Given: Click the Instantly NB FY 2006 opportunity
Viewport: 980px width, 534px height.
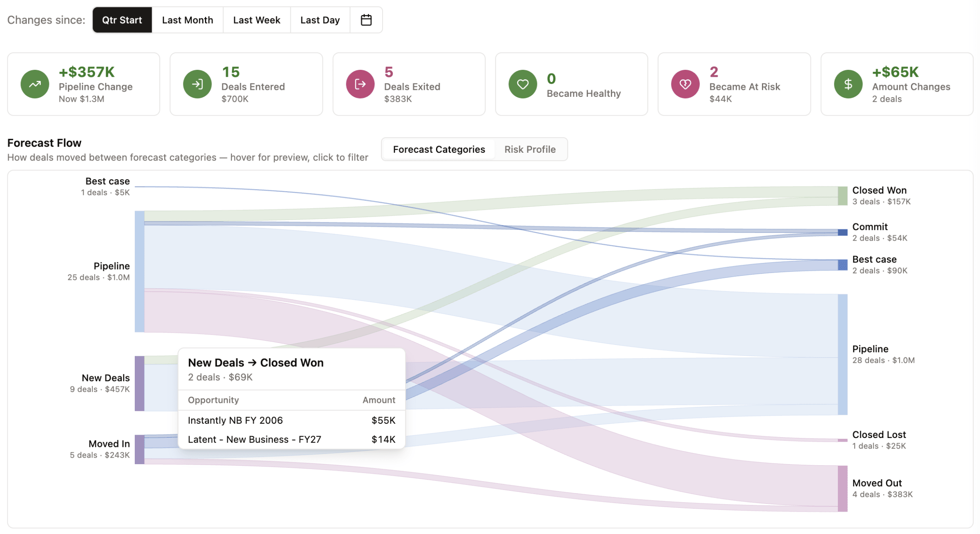Looking at the screenshot, I should [235, 420].
